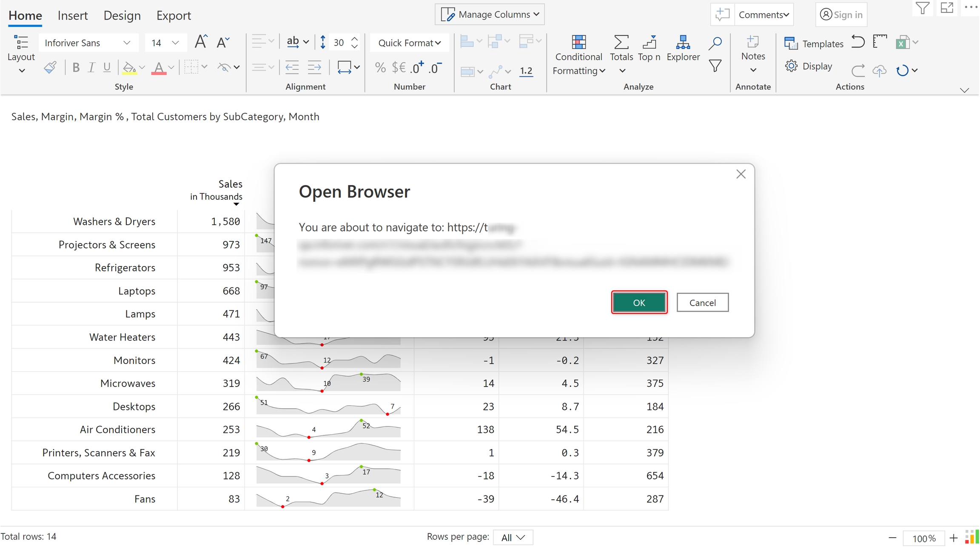Image resolution: width=980 pixels, height=547 pixels.
Task: Click the search magnifier in Analyze
Action: pos(715,43)
